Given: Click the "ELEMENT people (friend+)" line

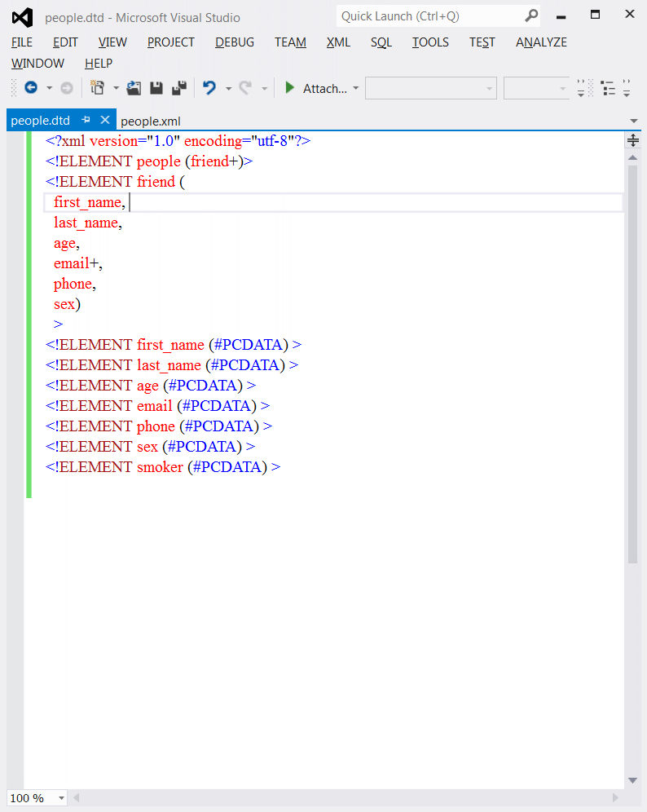Looking at the screenshot, I should (x=149, y=161).
